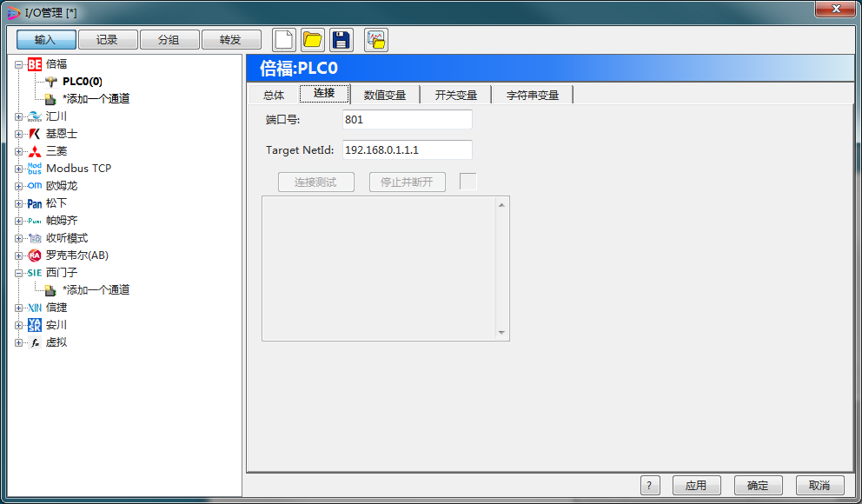Screen dimensions: 862x504
Task: Expand the 罗克韦尔(AB) tree node
Action: click(x=19, y=255)
